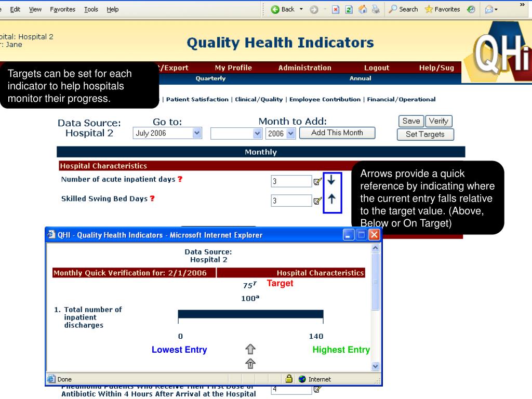Click the Print icon in the toolbar
Screen dimensions: 532x399
(376, 9)
